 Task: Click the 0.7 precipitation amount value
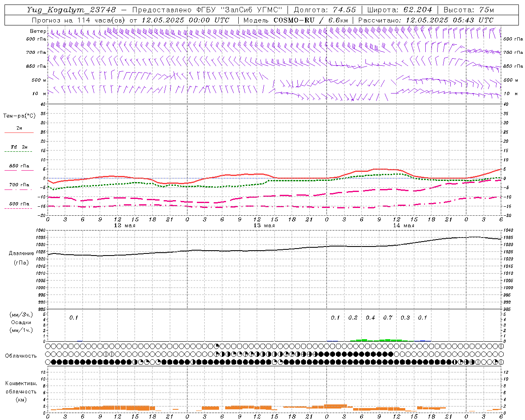(x=388, y=318)
